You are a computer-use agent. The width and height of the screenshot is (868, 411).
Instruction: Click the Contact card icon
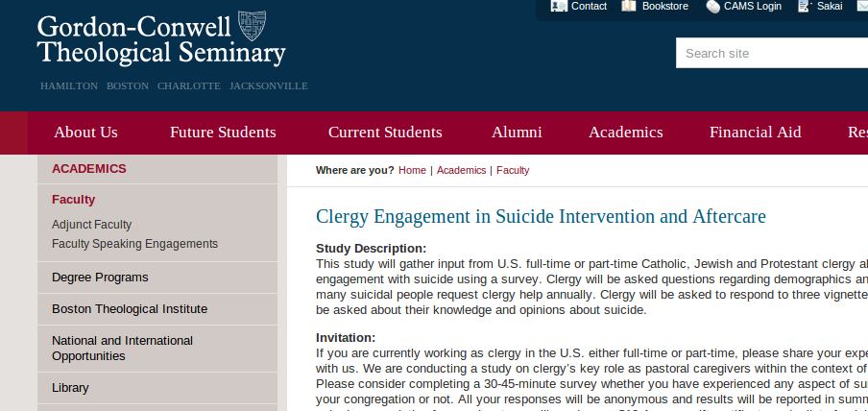[559, 6]
